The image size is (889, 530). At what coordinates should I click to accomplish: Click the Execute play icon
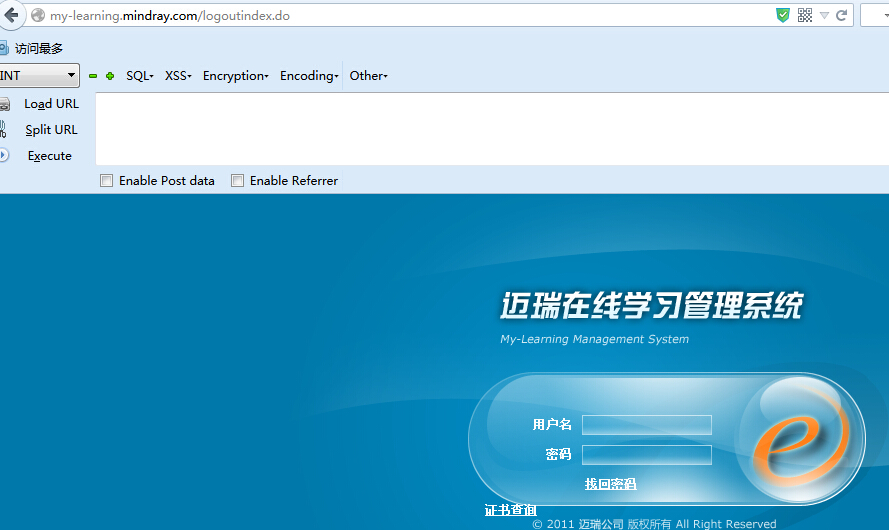[x=4, y=155]
